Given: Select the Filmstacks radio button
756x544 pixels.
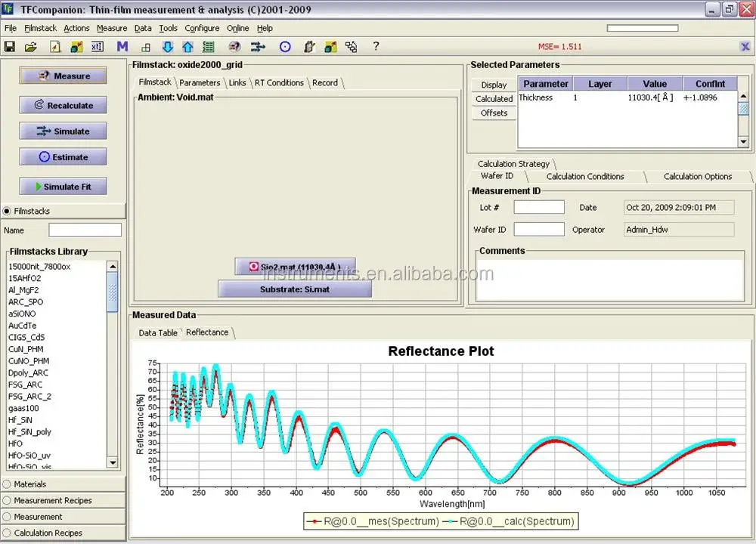Looking at the screenshot, I should pyautogui.click(x=8, y=212).
